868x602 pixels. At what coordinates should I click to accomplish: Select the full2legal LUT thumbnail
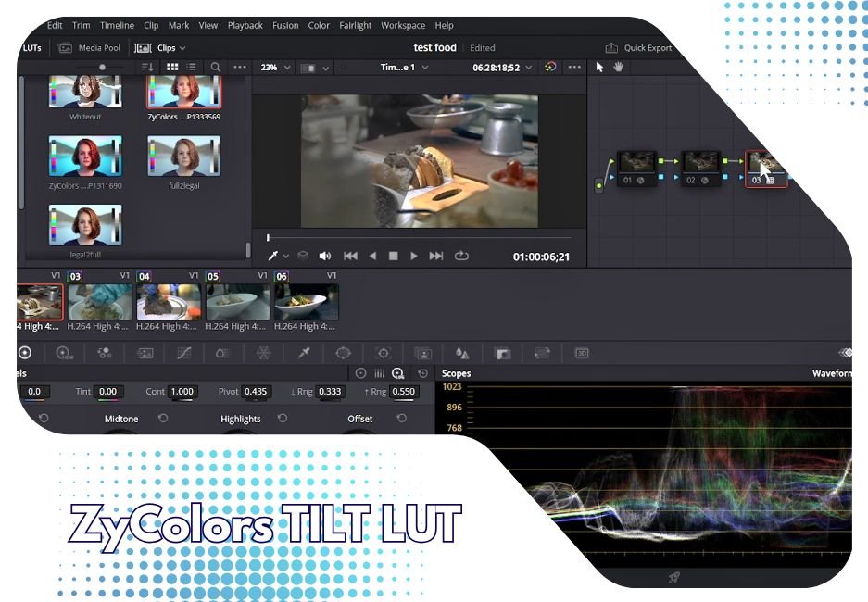pos(184,157)
